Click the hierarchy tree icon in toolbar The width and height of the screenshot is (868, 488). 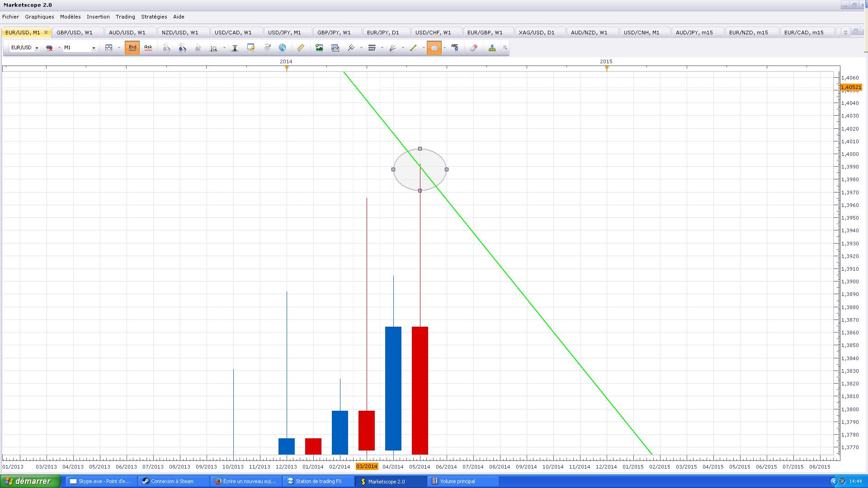click(492, 48)
